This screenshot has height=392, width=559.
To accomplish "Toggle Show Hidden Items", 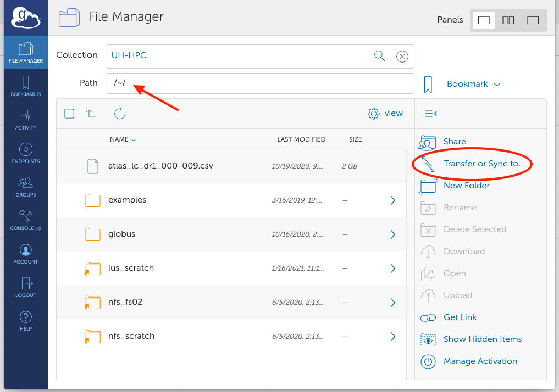I will click(483, 339).
